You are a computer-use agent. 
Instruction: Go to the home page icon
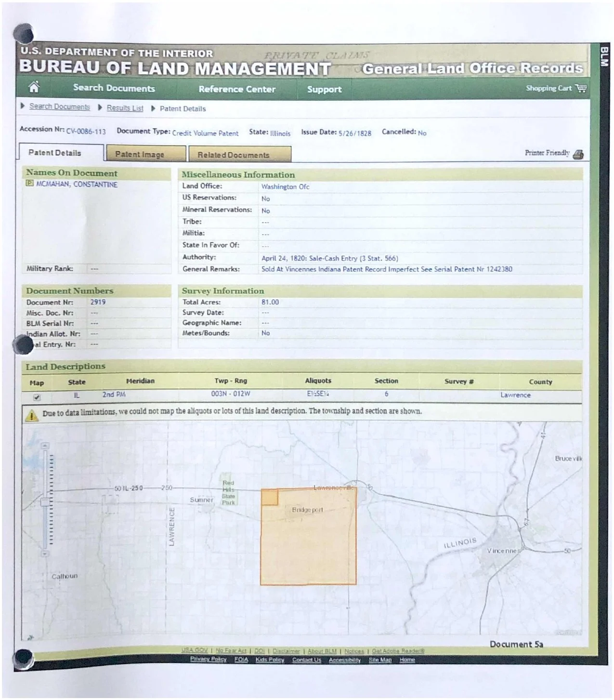tap(34, 87)
